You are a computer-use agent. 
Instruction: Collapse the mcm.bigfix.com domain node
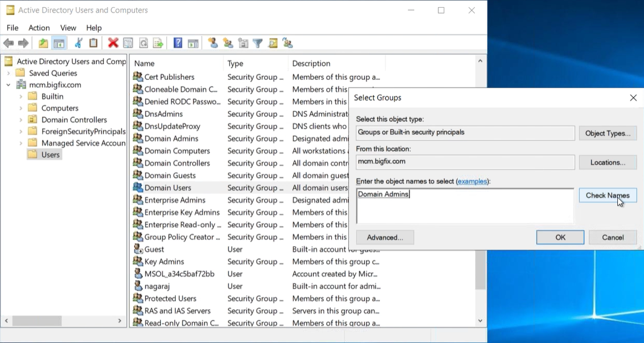tap(8, 85)
